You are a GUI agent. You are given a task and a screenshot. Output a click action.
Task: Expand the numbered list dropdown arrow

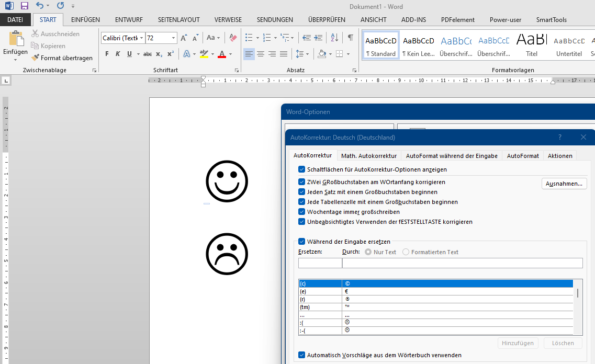click(275, 38)
